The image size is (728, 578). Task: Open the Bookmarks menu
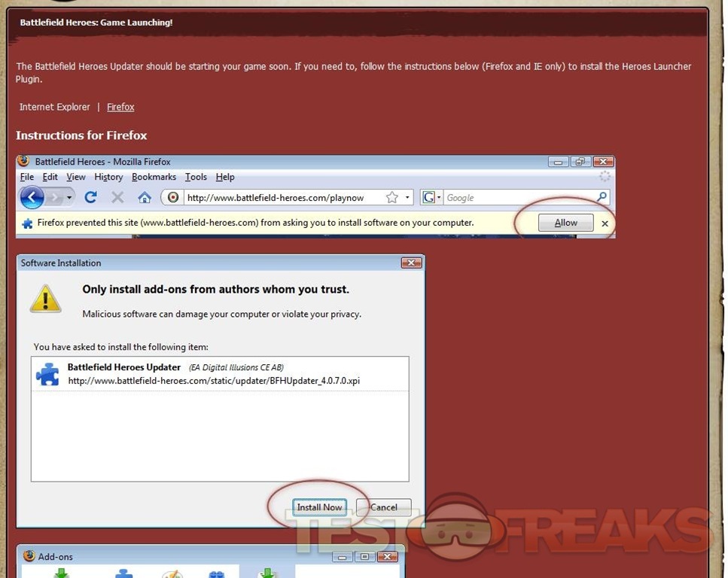(154, 177)
